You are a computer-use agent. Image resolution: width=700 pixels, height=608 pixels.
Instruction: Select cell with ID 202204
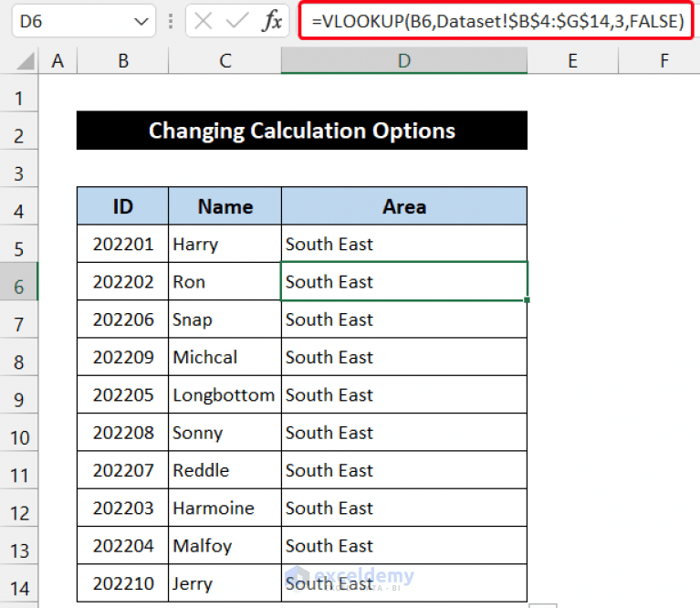pos(123,546)
